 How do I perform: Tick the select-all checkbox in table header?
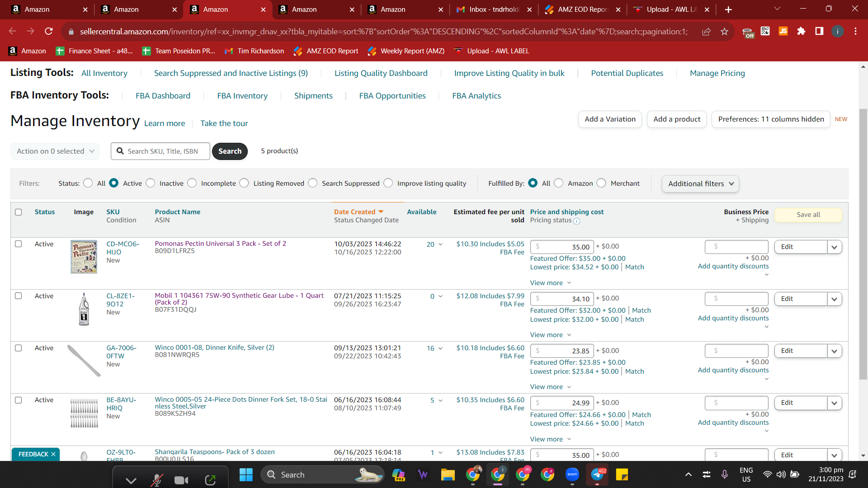(19, 212)
